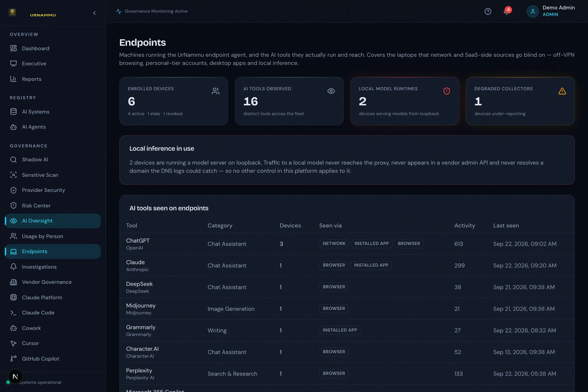Click the warning triangle on Degraded Collectors
Image resolution: width=588 pixels, height=392 pixels.
point(562,91)
